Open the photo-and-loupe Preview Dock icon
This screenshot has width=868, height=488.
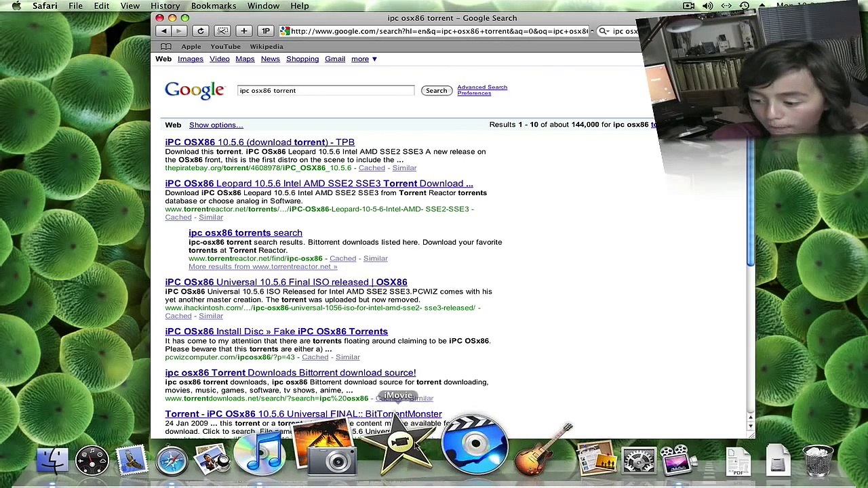coord(212,460)
